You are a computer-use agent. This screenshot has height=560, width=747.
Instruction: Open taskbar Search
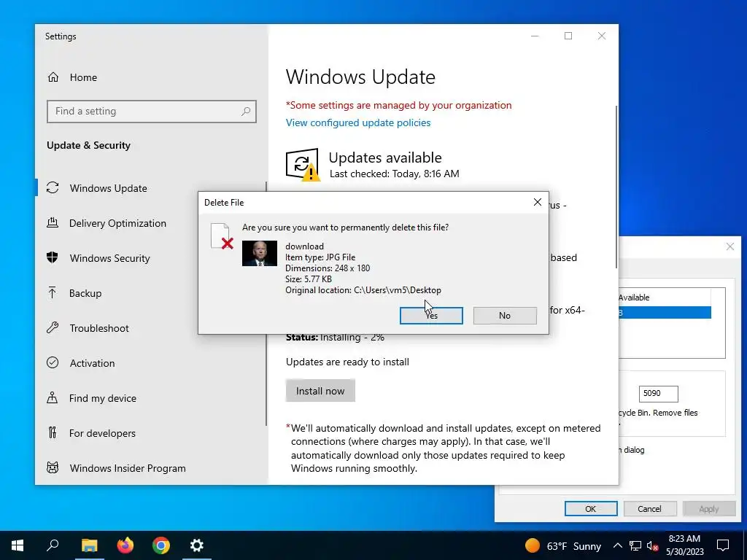(53, 545)
